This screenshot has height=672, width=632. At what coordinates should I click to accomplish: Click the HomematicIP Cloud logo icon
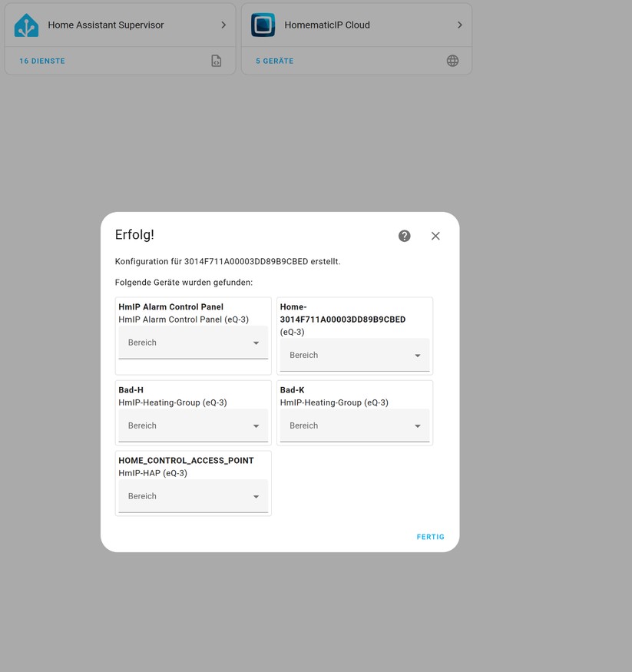pos(263,25)
